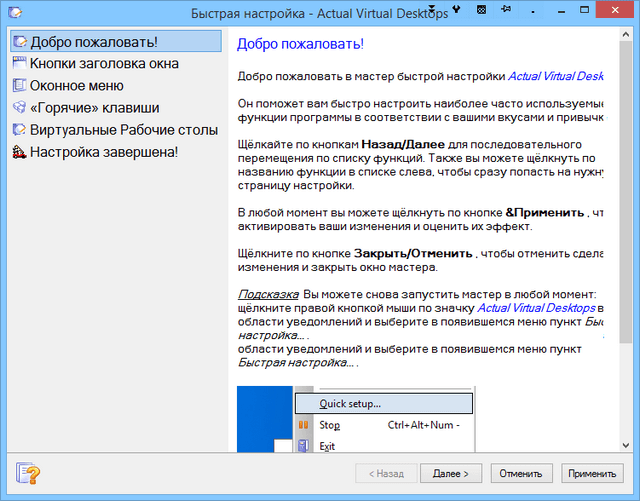Click the Actual Virtual Desk link in first paragraph

click(556, 76)
